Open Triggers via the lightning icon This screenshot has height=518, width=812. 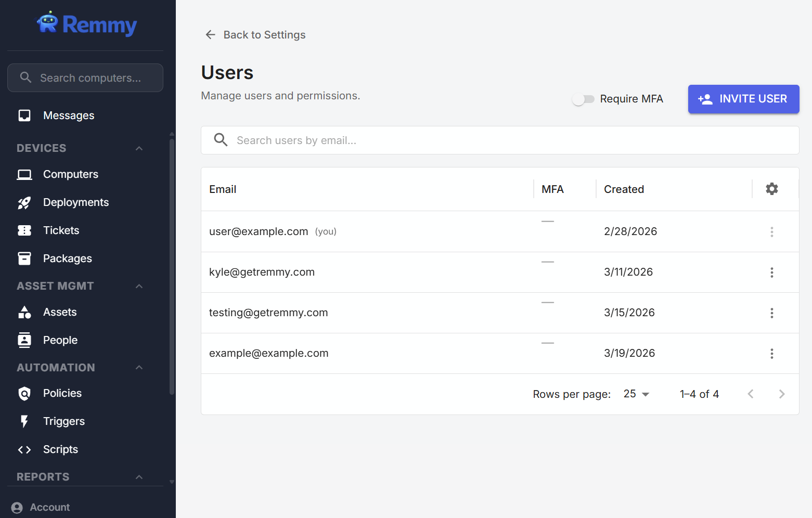[x=24, y=421]
